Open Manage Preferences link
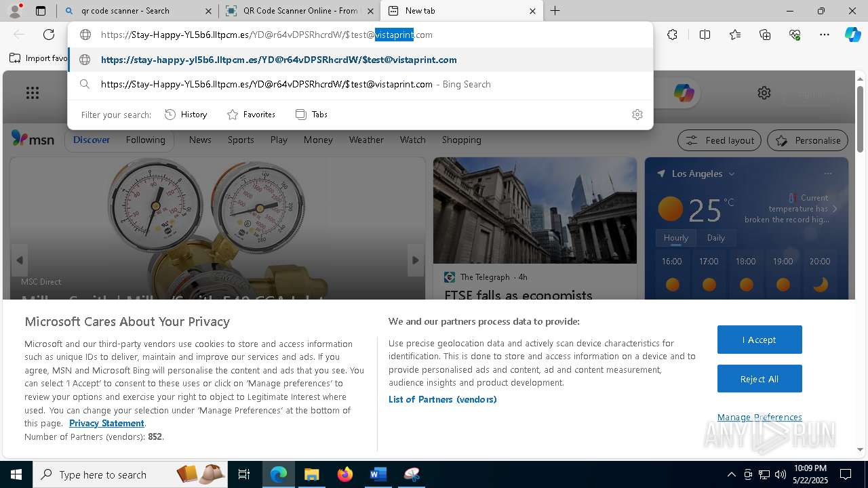Viewport: 868px width, 488px height. pos(759,417)
